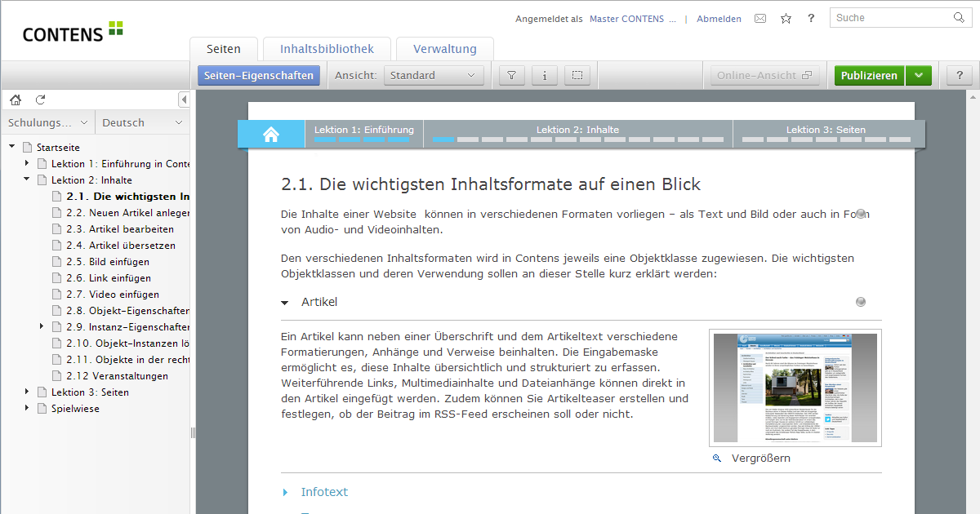Expand the Lektion 3: Seiten tree node
The width and height of the screenshot is (980, 514).
(27, 392)
